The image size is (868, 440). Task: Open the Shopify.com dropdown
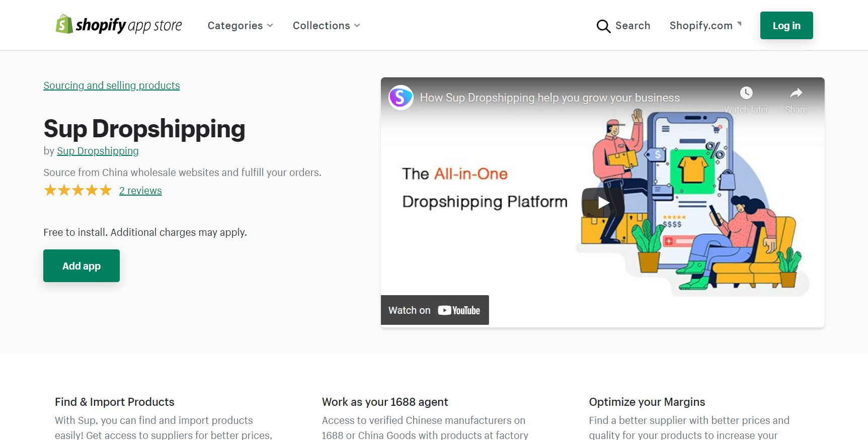pyautogui.click(x=705, y=26)
